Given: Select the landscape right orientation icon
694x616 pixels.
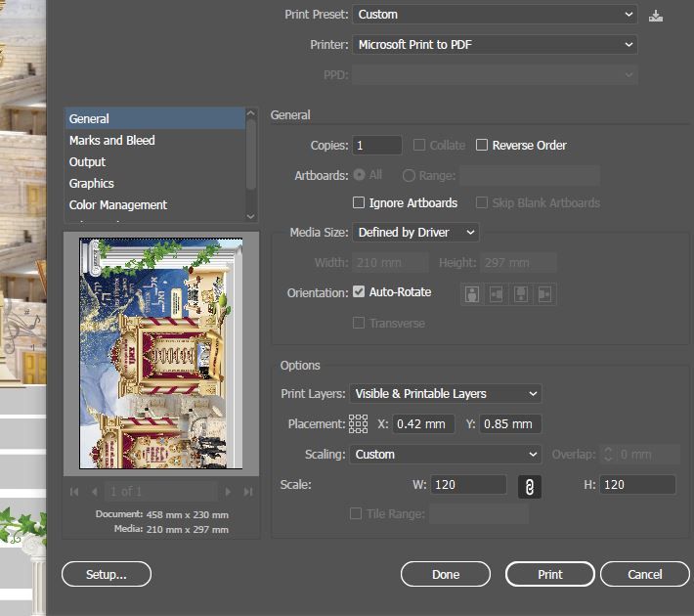Looking at the screenshot, I should [x=543, y=293].
